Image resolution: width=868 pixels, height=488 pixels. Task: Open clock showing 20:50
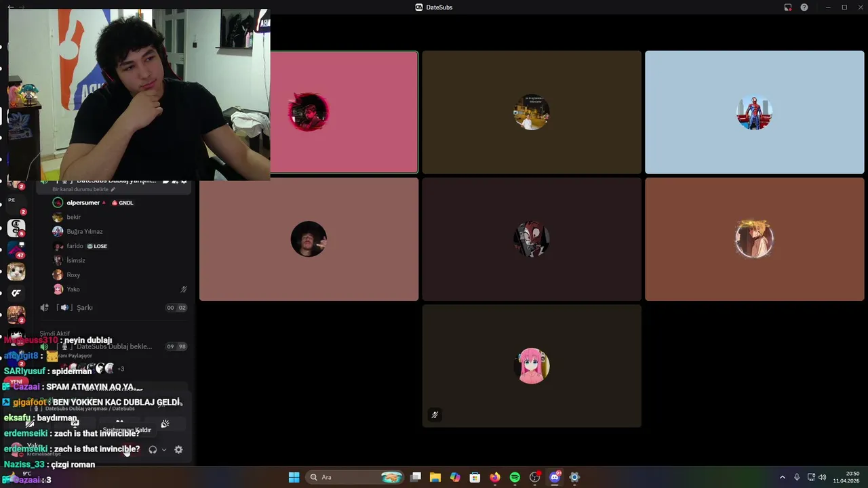point(847,477)
